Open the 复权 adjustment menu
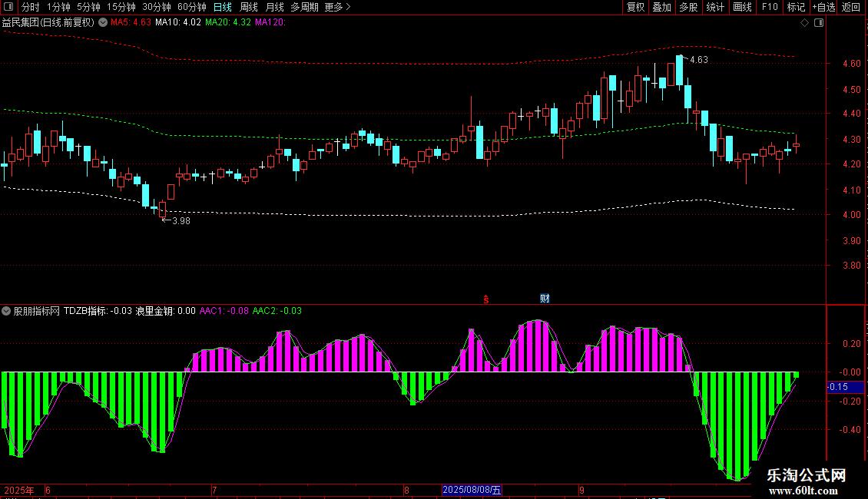This screenshot has width=868, height=499. click(635, 7)
